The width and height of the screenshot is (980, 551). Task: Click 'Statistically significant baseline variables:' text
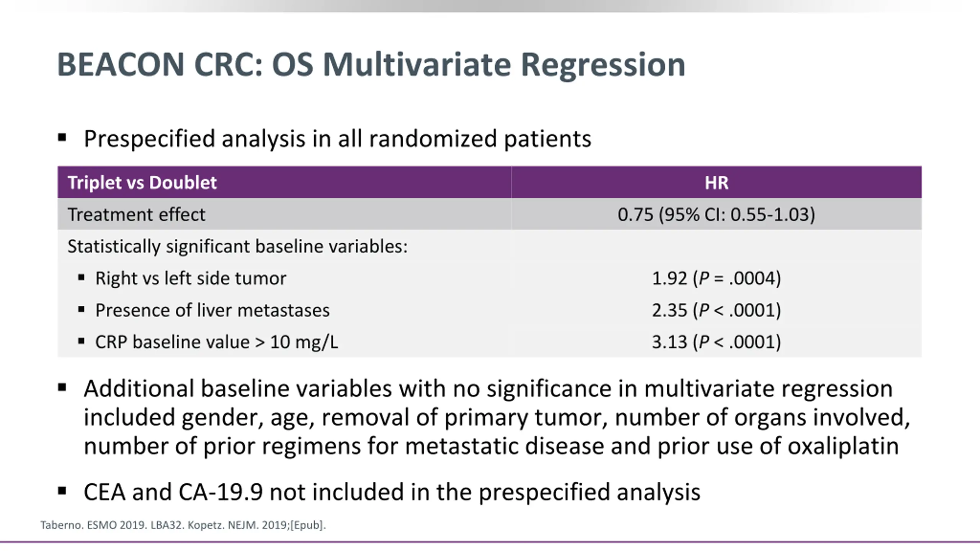tap(237, 246)
